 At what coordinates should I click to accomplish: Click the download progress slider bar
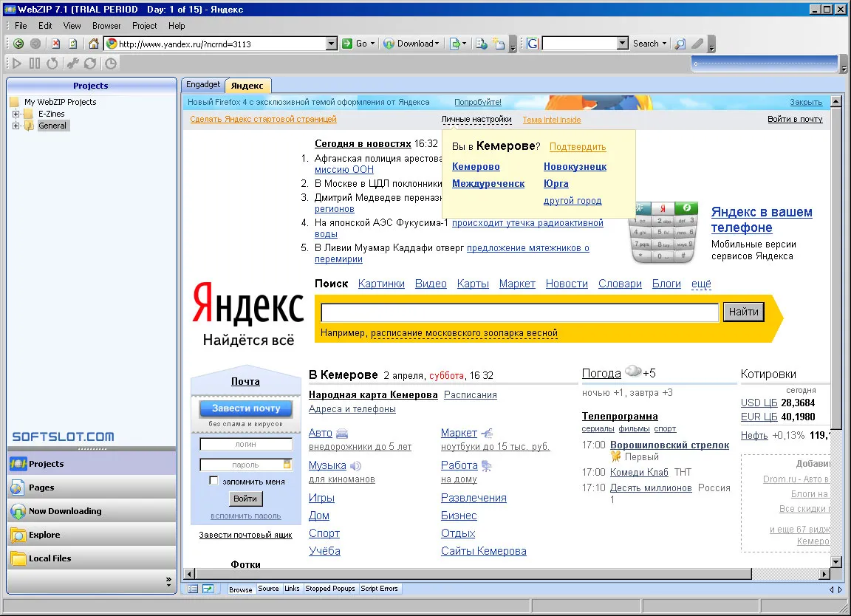(765, 64)
